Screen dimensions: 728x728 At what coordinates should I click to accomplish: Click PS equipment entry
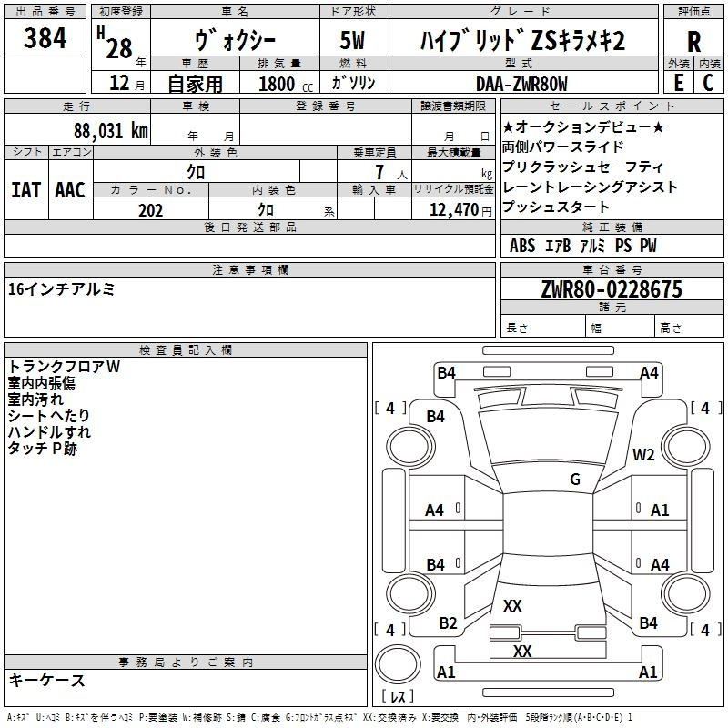[x=623, y=245]
